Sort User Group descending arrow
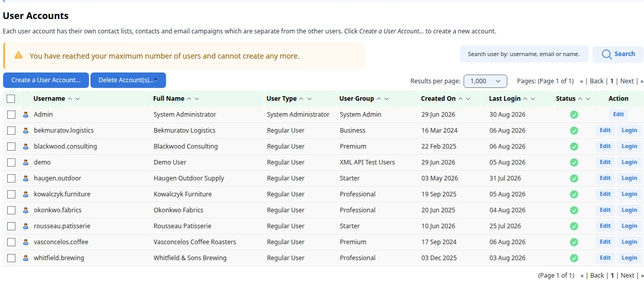Screen dimensions: 644x291 [387, 99]
